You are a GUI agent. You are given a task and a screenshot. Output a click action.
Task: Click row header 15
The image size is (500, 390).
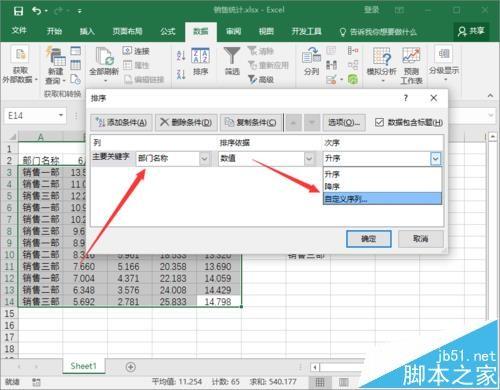(9, 314)
